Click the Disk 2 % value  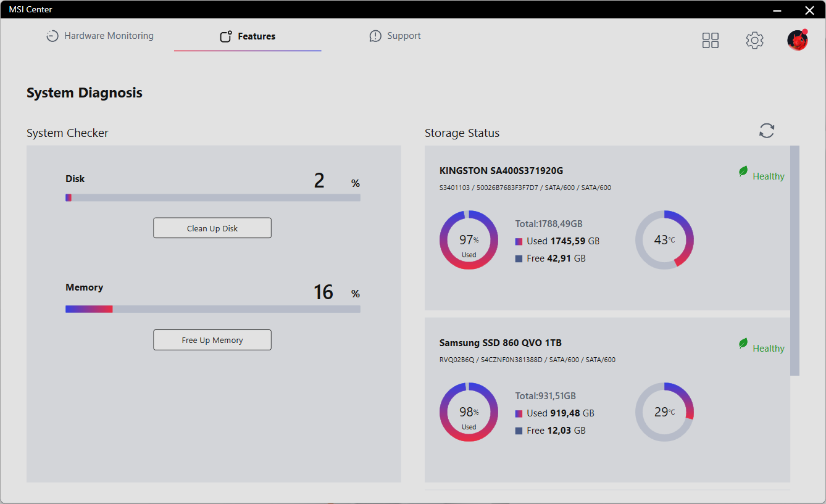pyautogui.click(x=336, y=181)
